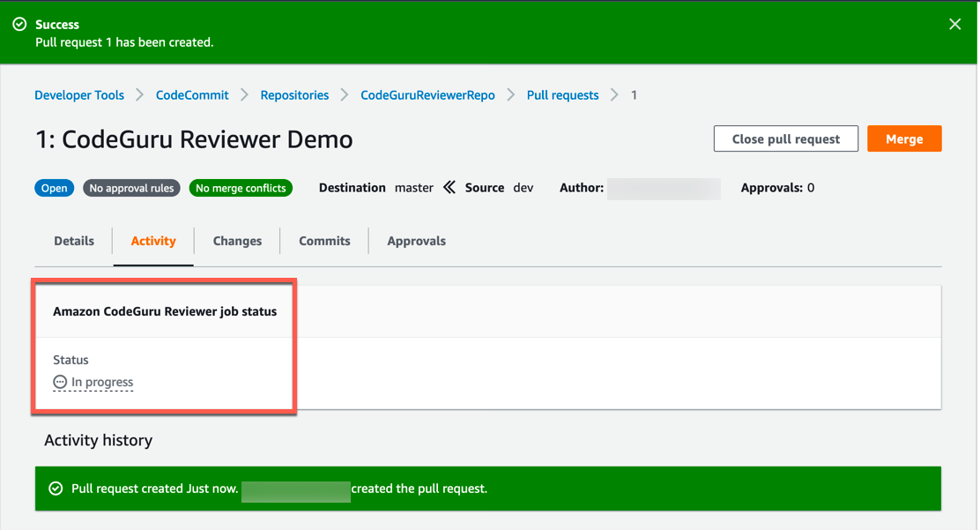Open the Commits tab
The height and width of the screenshot is (530, 980).
tap(324, 240)
